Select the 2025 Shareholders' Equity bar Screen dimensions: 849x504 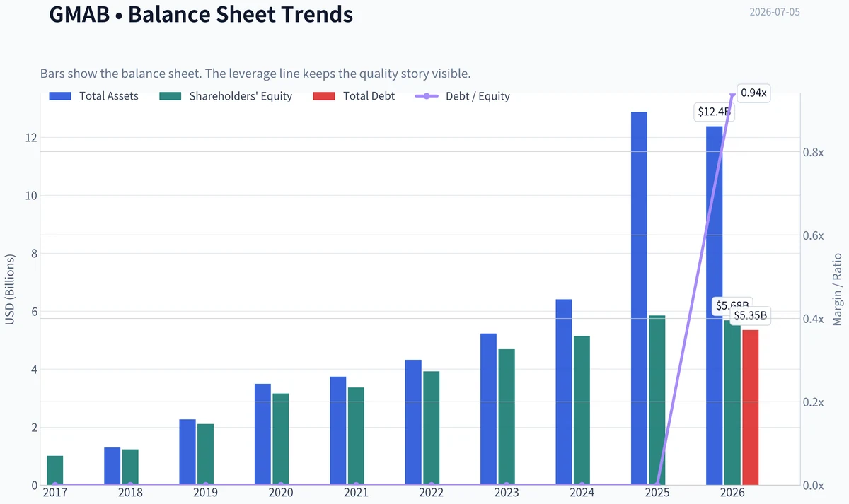657,400
